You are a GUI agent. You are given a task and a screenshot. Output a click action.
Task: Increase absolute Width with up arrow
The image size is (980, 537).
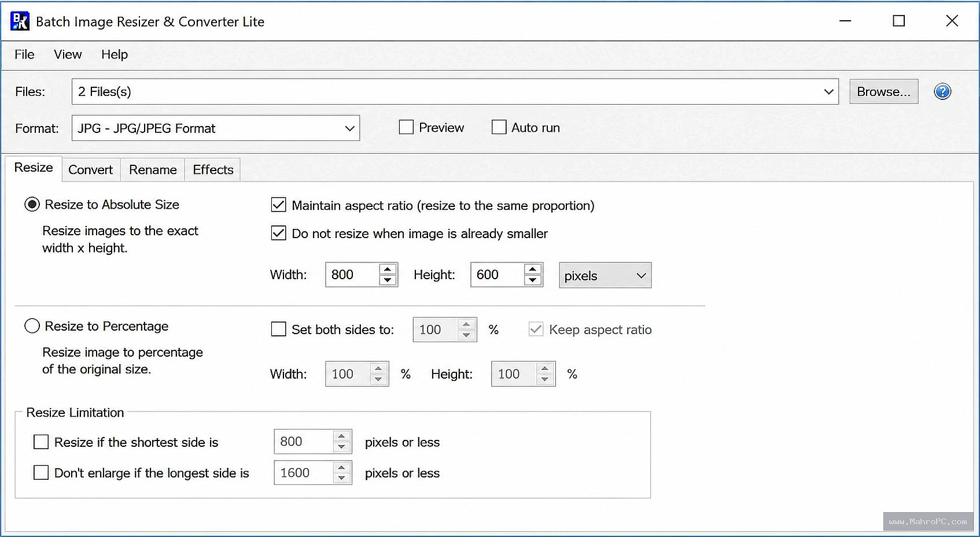pyautogui.click(x=388, y=269)
